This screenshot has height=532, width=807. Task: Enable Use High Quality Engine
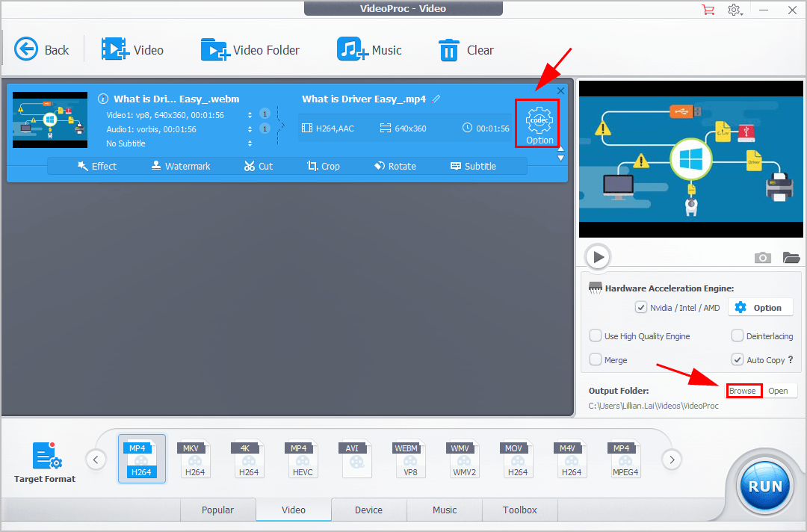(x=596, y=335)
